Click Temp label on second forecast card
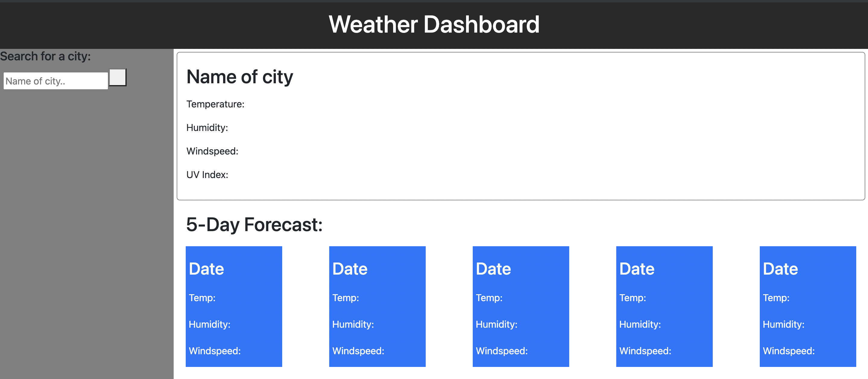Image resolution: width=868 pixels, height=379 pixels. [x=346, y=298]
